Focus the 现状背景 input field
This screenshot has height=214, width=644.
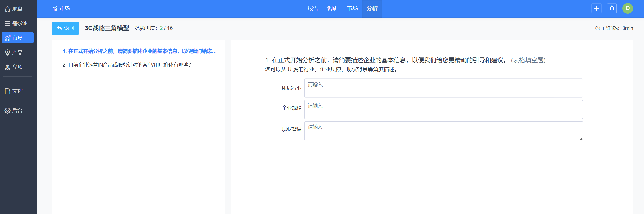point(443,131)
